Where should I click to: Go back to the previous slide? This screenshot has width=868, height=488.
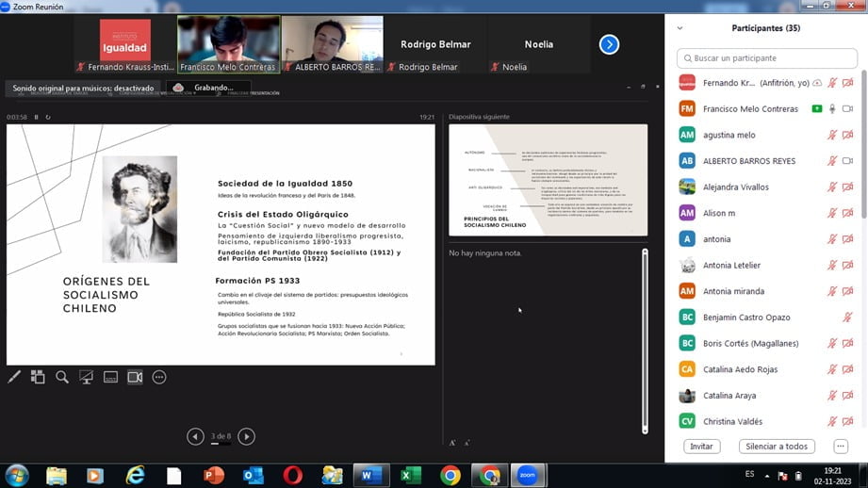click(195, 436)
